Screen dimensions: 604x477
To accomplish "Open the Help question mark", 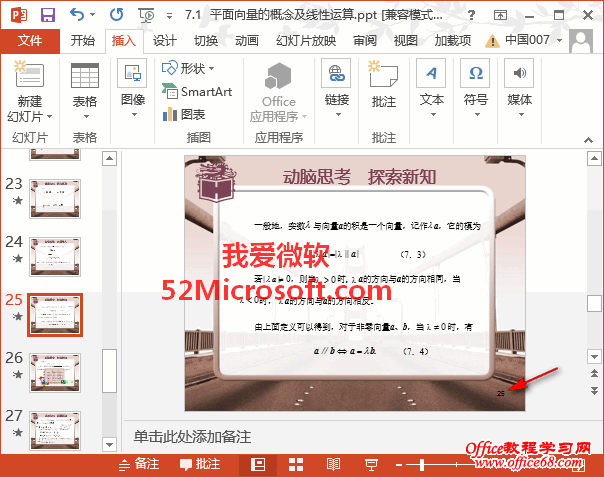I will [x=471, y=15].
